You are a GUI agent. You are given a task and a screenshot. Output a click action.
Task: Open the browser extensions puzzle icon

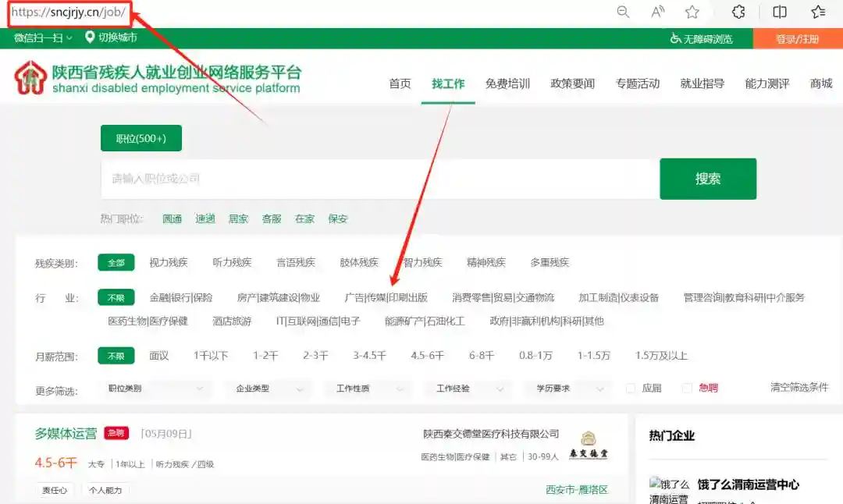[x=738, y=12]
